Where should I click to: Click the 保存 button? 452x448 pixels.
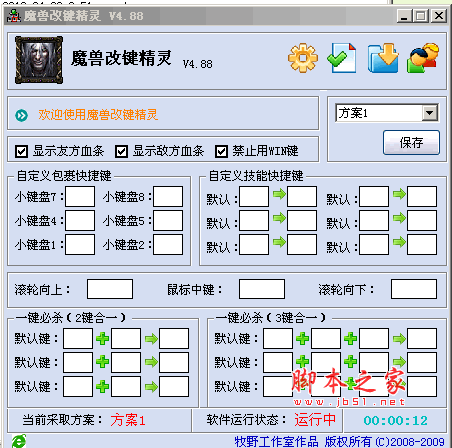coord(411,143)
